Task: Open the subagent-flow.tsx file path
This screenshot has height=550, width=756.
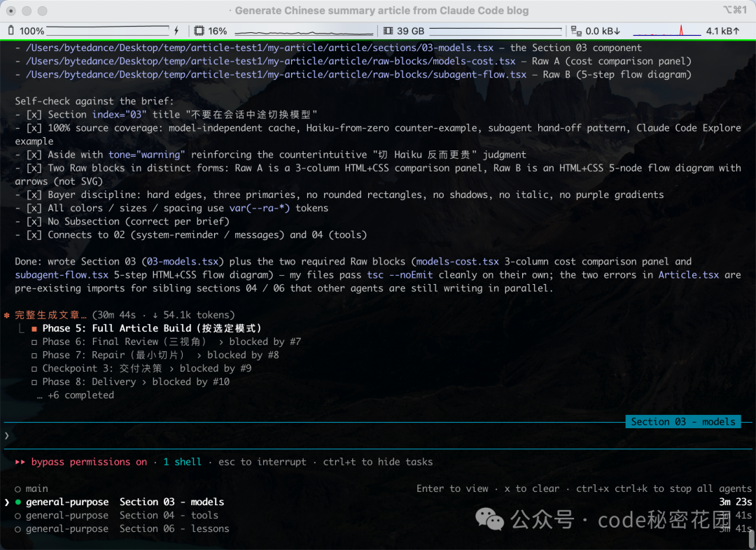Action: pyautogui.click(x=276, y=75)
